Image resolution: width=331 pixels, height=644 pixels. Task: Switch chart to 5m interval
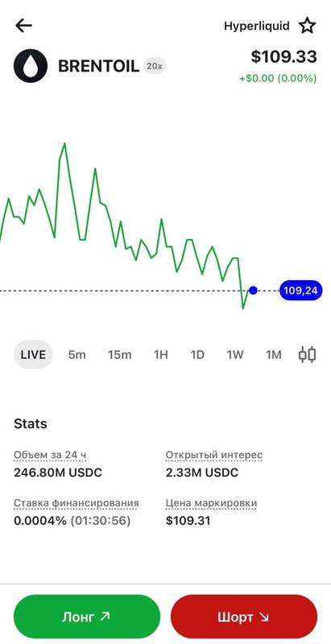(x=77, y=354)
